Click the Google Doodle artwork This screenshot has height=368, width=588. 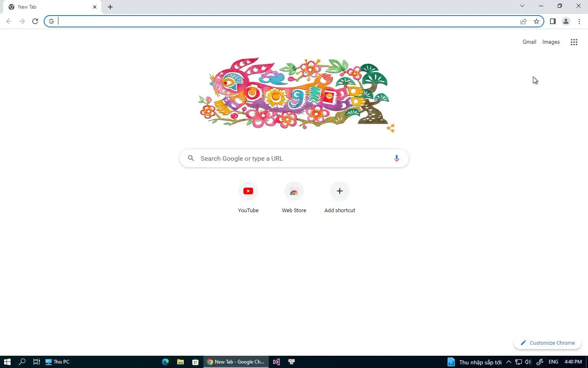click(293, 93)
